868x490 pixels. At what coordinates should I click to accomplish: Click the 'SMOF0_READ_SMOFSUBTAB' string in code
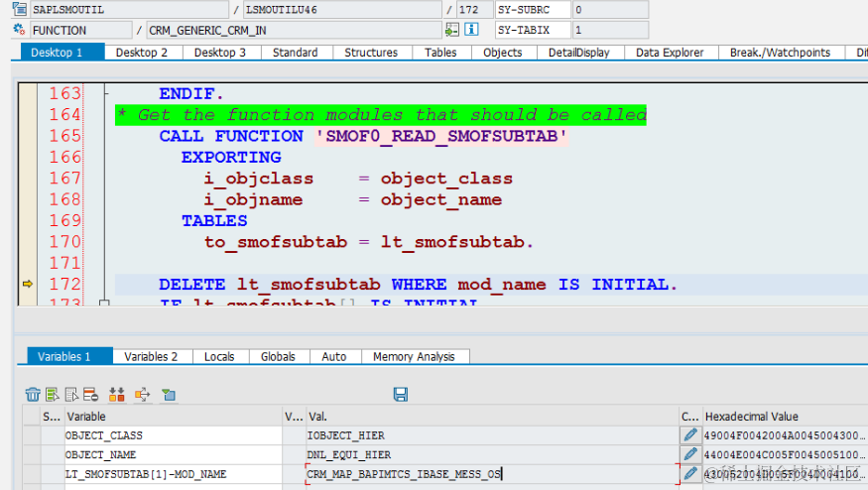[x=440, y=136]
